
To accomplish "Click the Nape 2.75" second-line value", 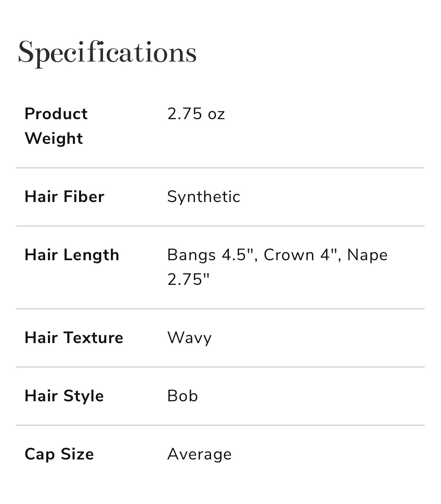I will (188, 279).
